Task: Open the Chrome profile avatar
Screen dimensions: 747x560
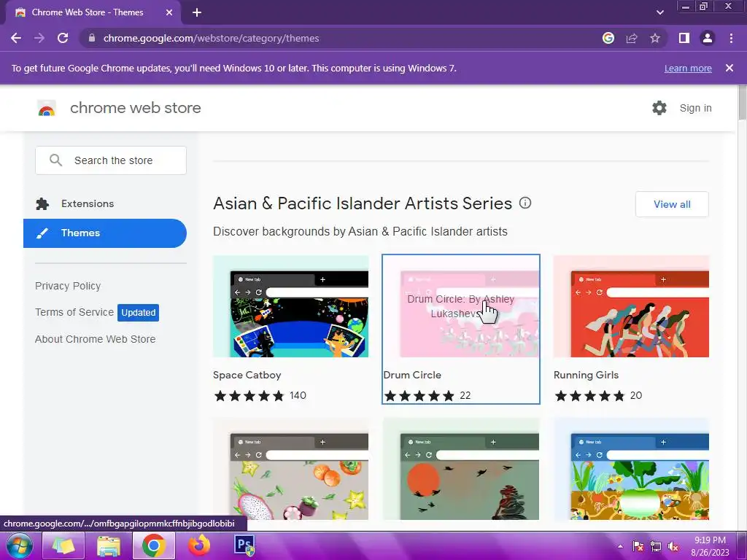Action: [x=708, y=38]
